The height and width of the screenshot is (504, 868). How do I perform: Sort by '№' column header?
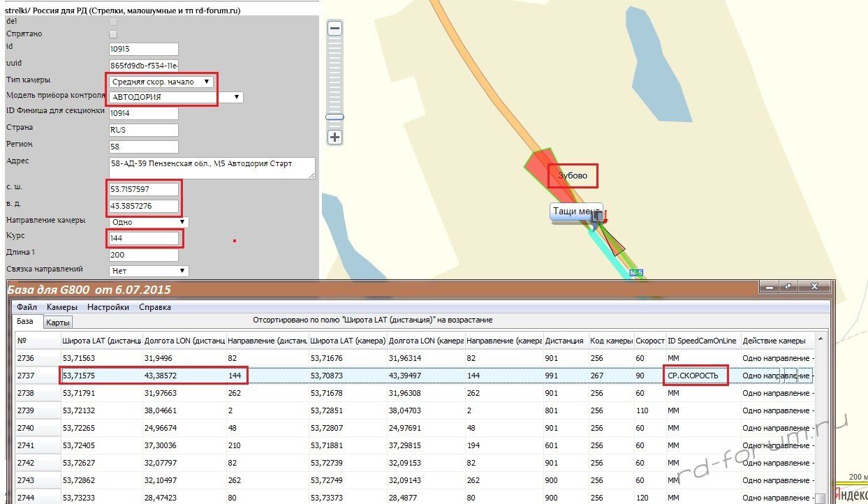(38, 341)
